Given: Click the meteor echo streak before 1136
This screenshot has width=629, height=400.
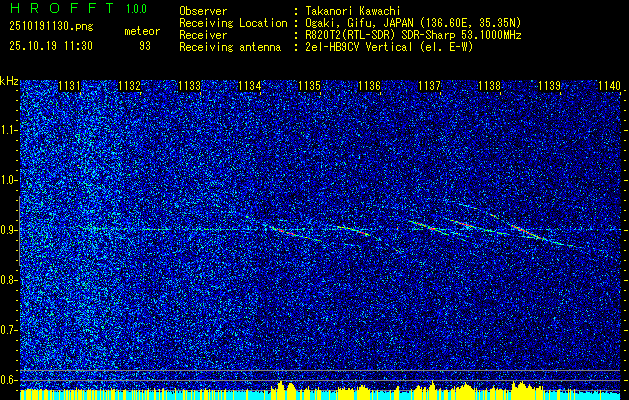Looking at the screenshot, I should (x=354, y=230).
